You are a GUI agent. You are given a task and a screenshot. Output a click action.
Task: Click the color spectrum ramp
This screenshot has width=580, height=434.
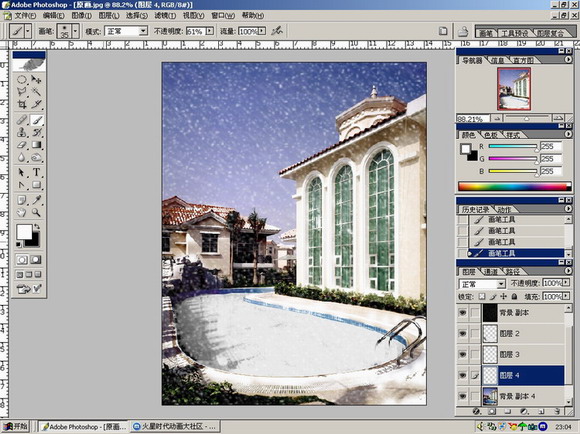[x=514, y=186]
